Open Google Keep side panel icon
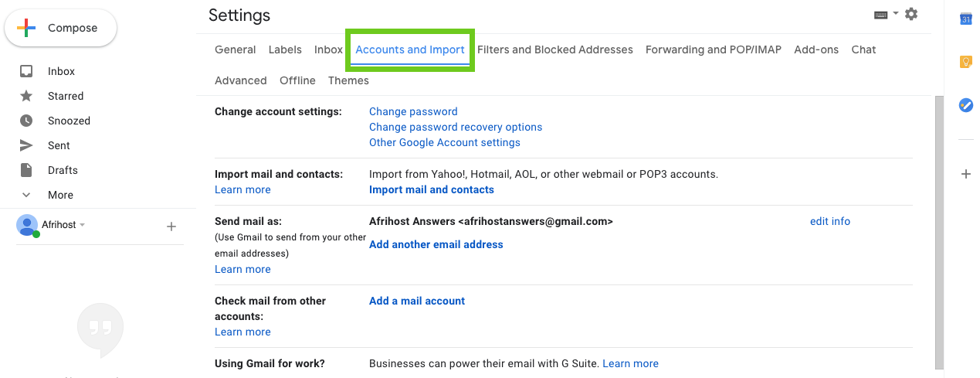 (x=965, y=62)
